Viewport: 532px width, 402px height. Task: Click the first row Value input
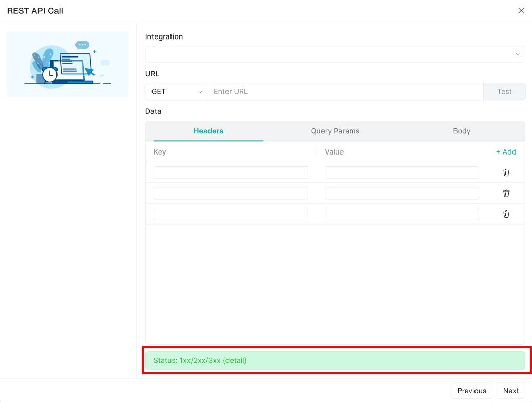(402, 173)
